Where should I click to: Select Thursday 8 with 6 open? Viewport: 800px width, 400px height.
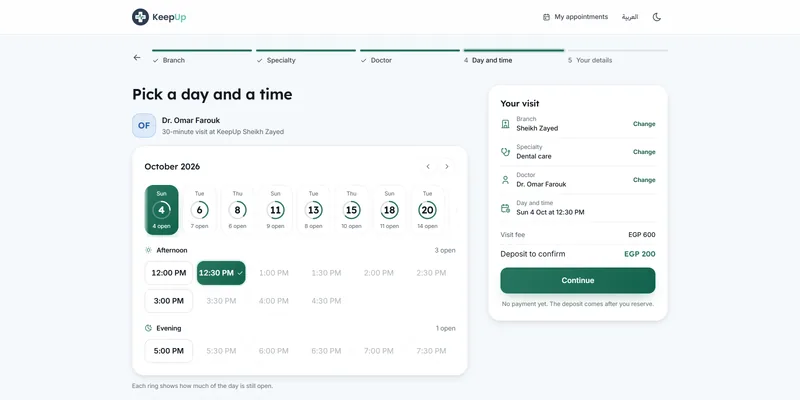tap(237, 210)
